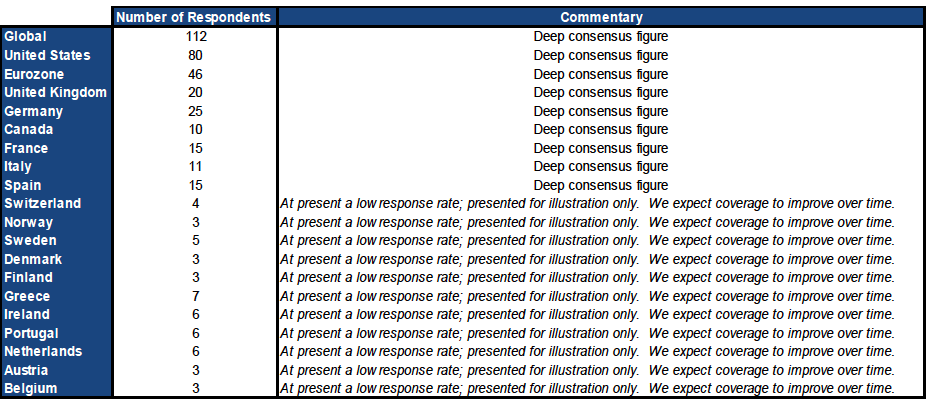Click the Greece respondents value 7
Screen dimensions: 928x402
coord(195,296)
